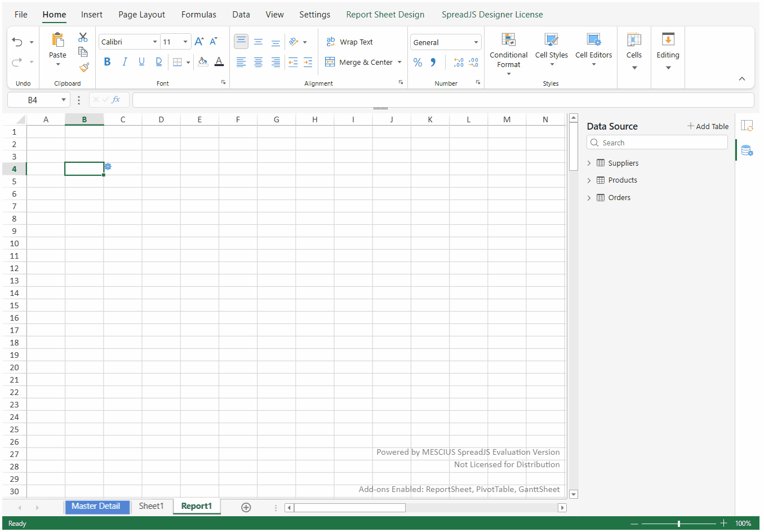Click the Add Sheet plus icon

[246, 507]
